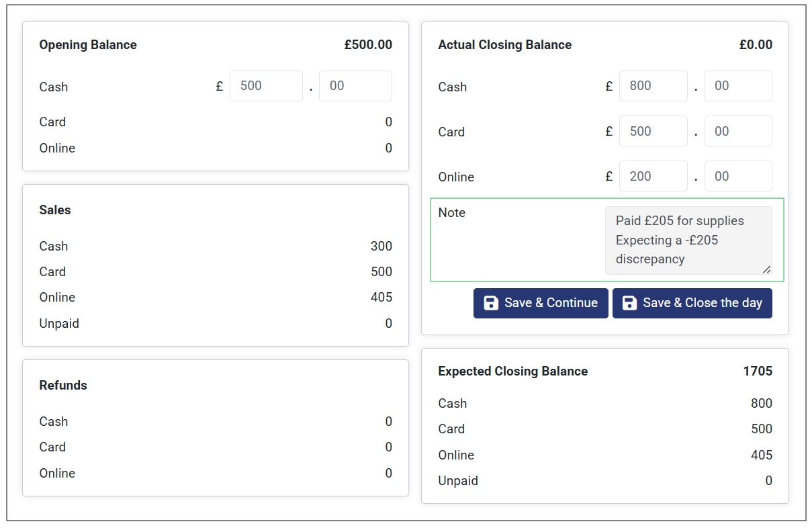Click the Actual Closing cash pounds field
The width and height of the screenshot is (812, 528).
coord(653,86)
